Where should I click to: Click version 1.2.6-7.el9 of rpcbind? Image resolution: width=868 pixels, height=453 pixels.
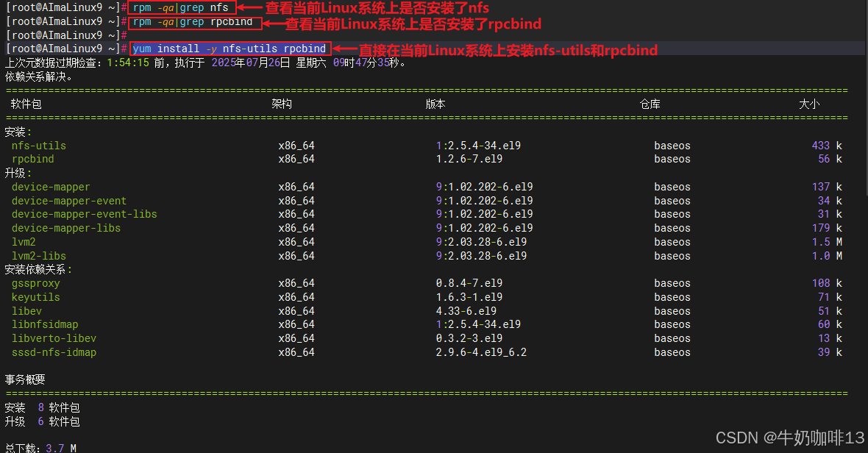coord(469,159)
